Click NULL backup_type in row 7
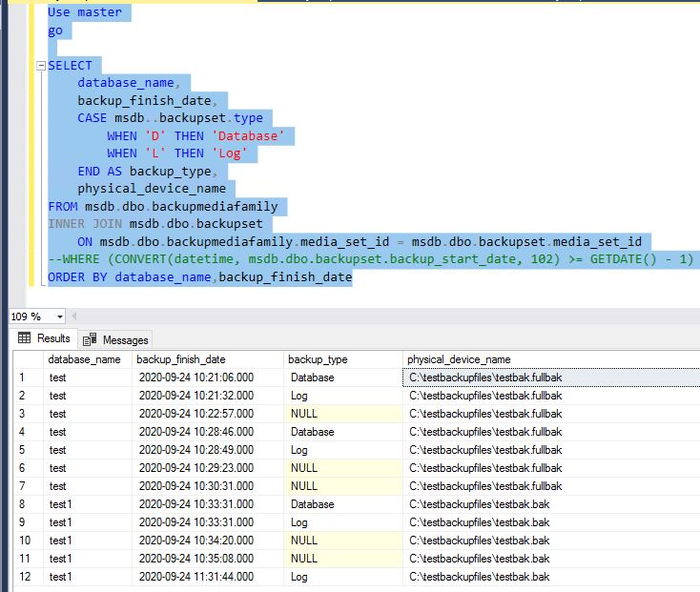This screenshot has height=592, width=700. pos(343,486)
